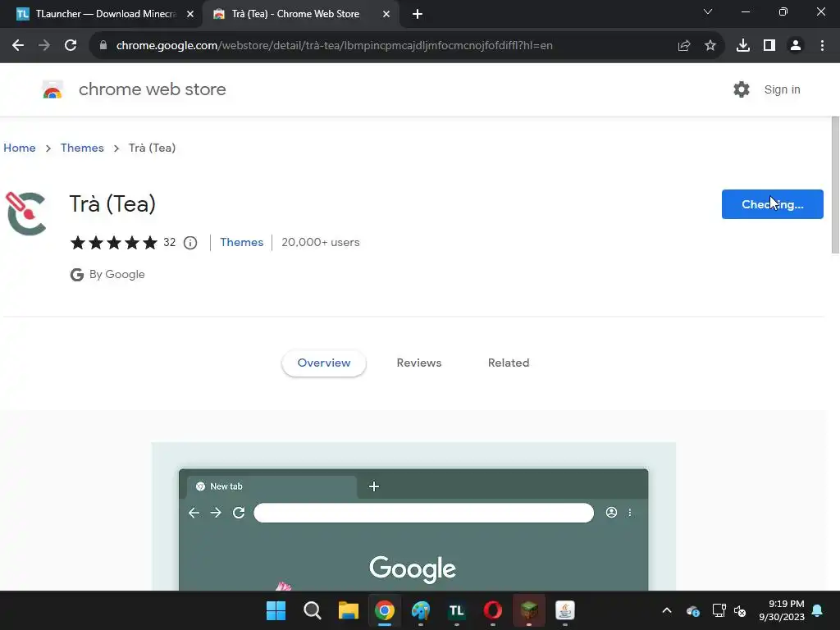This screenshot has width=840, height=630.
Task: Bookmark this tab with the star icon
Action: (x=710, y=46)
